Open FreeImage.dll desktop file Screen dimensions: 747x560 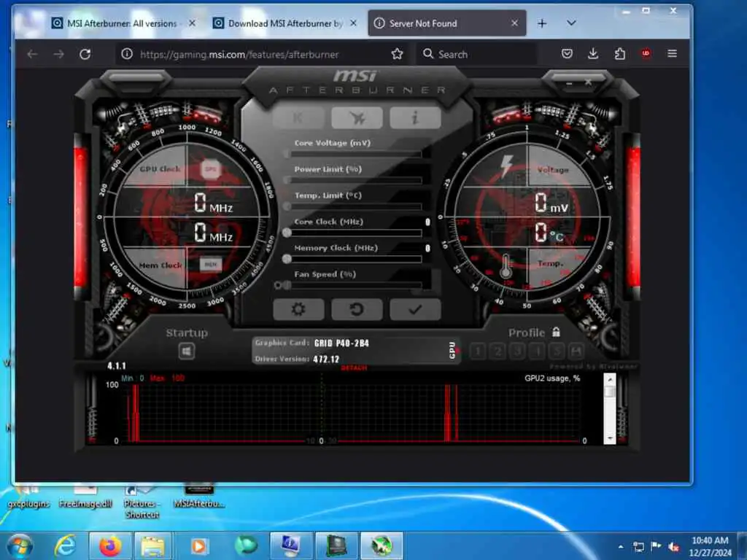[x=85, y=497]
